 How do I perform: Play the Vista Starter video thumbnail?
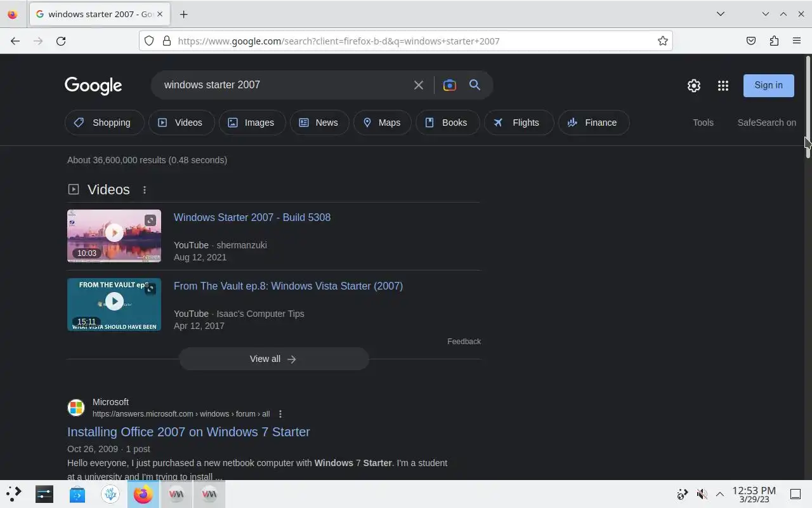[114, 304]
